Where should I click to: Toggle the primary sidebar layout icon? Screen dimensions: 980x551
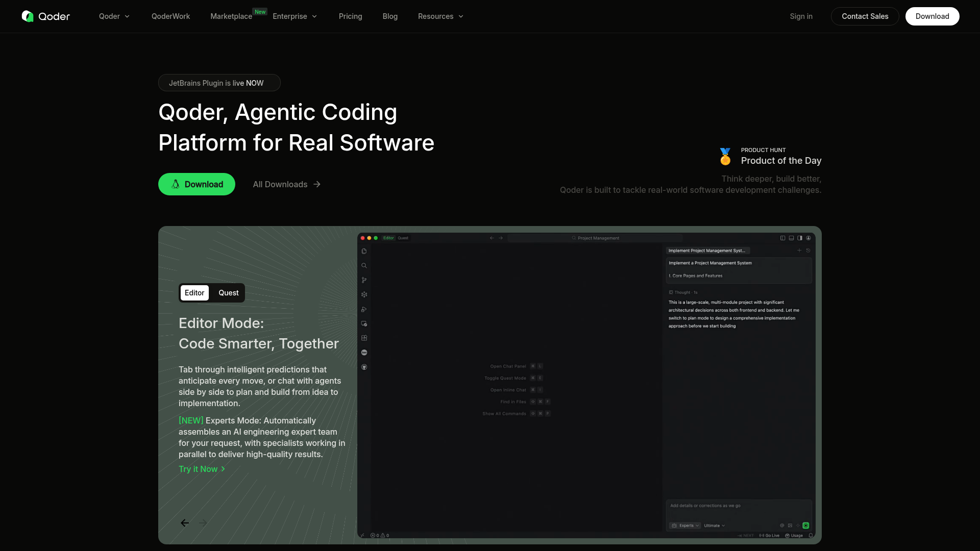783,238
